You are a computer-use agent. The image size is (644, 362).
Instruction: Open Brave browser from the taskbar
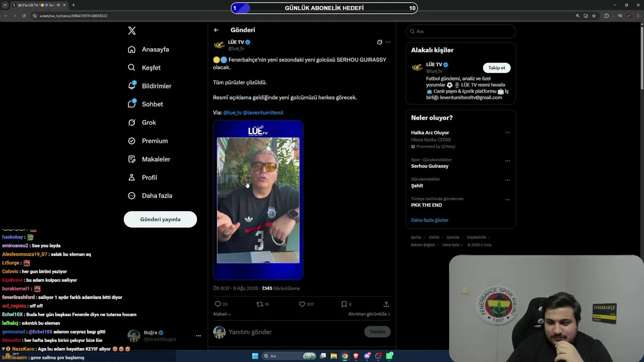(x=356, y=356)
